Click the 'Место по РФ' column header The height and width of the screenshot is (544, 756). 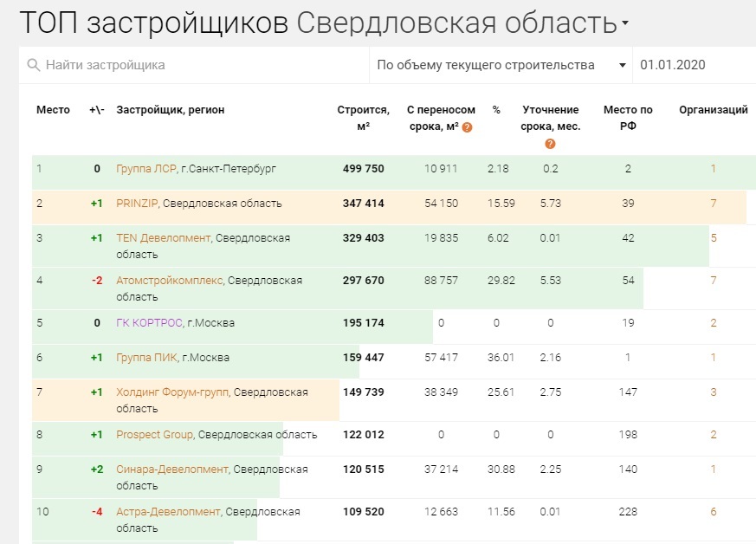tap(627, 117)
